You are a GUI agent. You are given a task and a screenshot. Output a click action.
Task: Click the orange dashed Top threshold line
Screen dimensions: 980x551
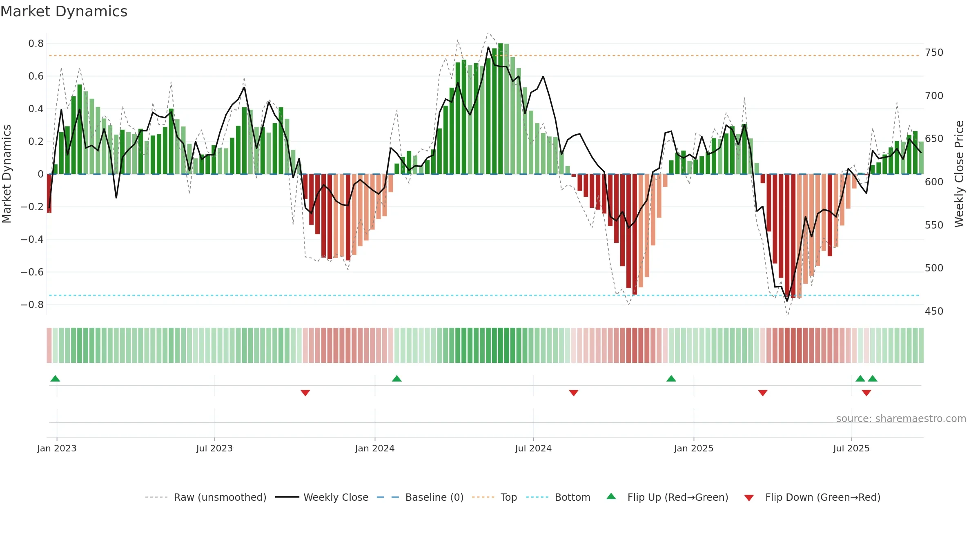484,56
